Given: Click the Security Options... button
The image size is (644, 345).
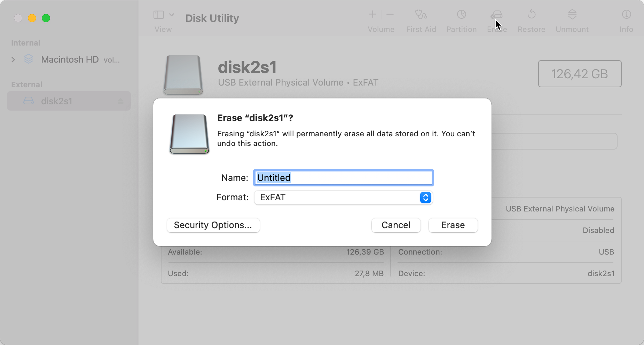Looking at the screenshot, I should 213,225.
